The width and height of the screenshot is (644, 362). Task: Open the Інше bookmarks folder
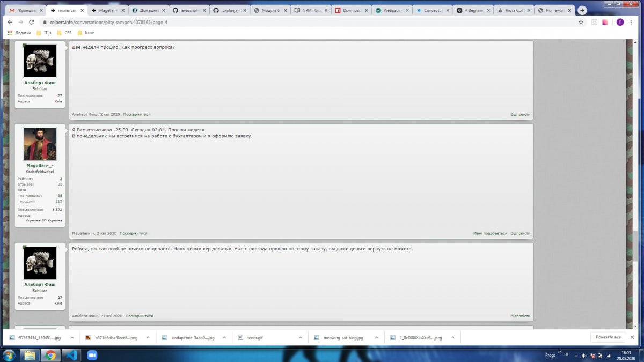coord(85,33)
